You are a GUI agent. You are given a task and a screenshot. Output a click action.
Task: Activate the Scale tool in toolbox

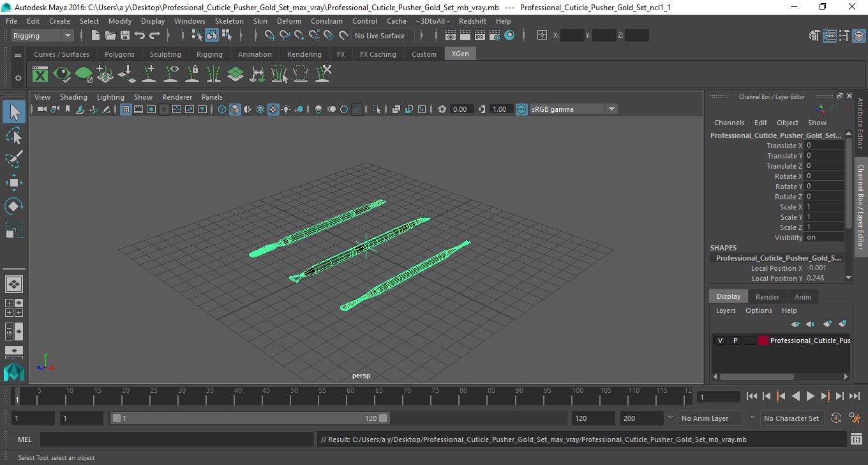[x=14, y=229]
